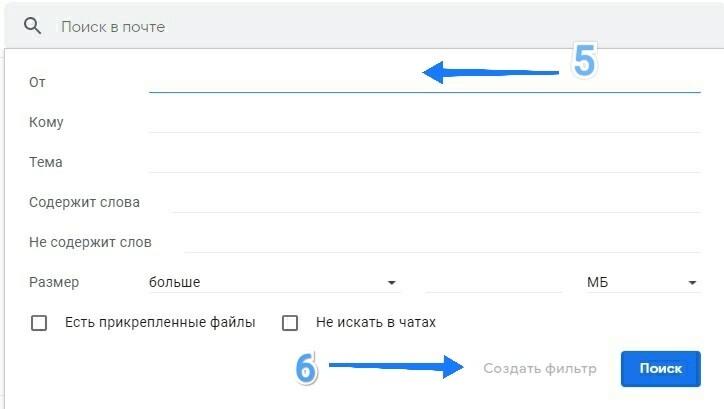This screenshot has width=724, height=409.
Task: Click the 'Кому' field label
Action: pos(46,122)
